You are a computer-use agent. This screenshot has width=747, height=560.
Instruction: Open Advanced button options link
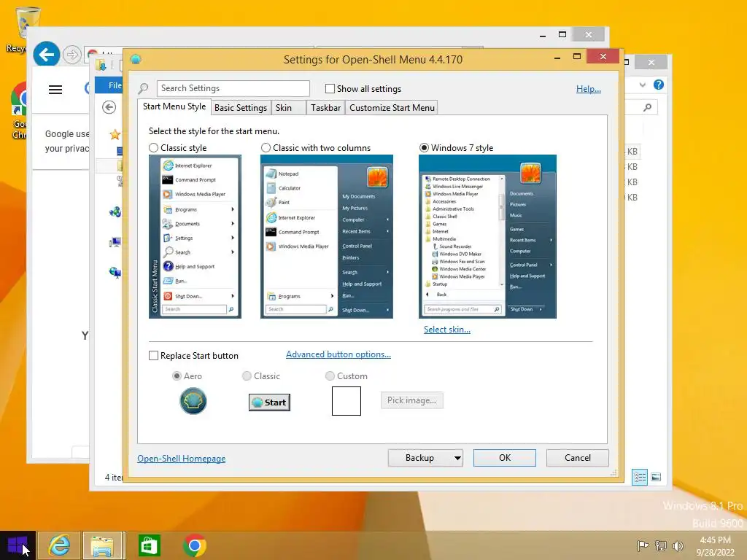pyautogui.click(x=338, y=355)
